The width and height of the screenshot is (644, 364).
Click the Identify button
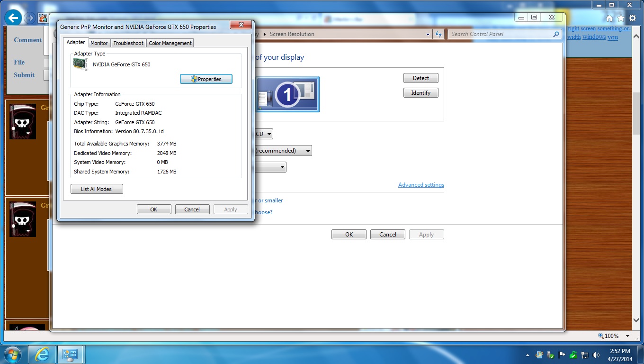click(421, 93)
